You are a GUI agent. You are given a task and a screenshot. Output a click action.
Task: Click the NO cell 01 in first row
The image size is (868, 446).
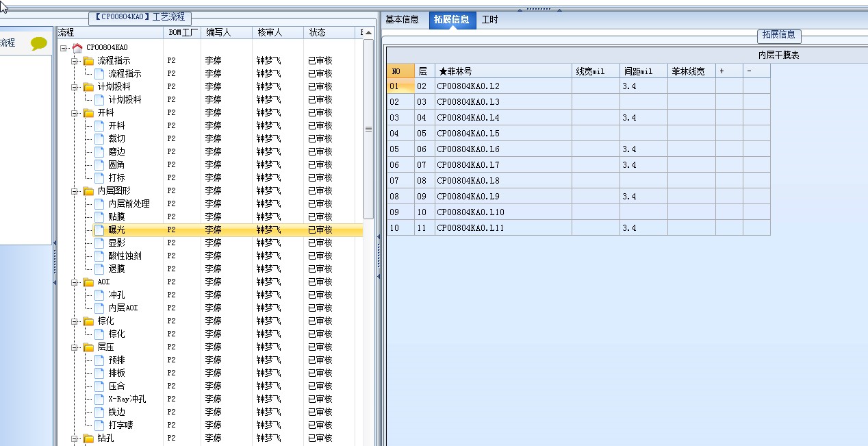pos(400,86)
